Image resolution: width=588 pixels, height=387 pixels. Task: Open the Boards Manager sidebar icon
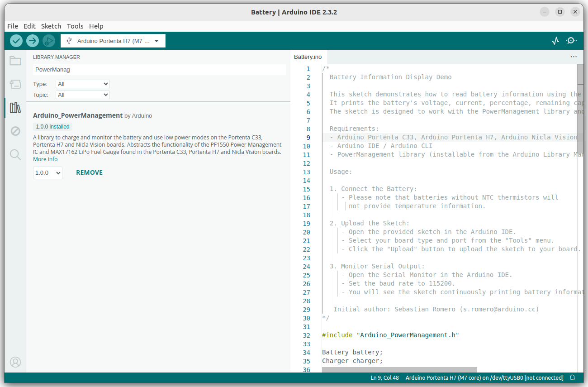pyautogui.click(x=15, y=84)
